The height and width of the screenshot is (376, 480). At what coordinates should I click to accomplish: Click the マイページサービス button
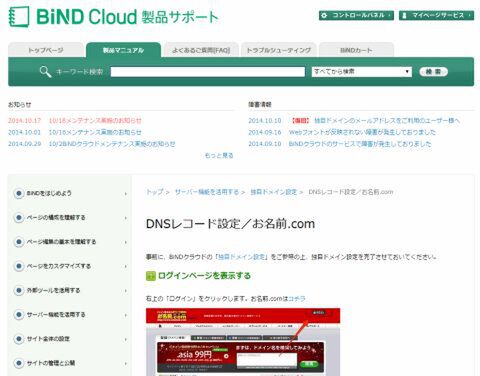(436, 15)
